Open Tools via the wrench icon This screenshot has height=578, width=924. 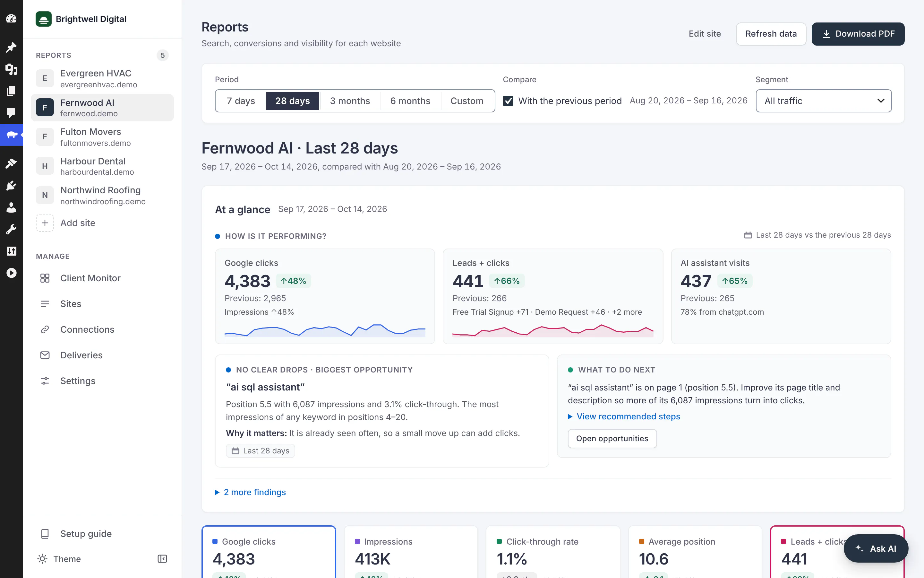tap(12, 229)
